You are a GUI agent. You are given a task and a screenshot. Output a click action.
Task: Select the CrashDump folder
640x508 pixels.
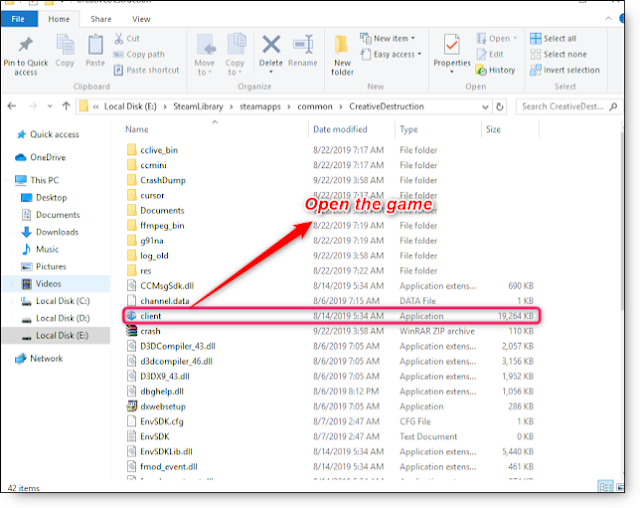pyautogui.click(x=331, y=180)
